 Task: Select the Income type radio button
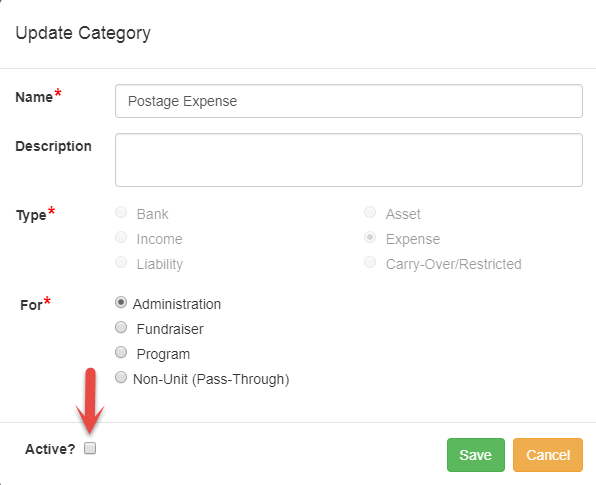tap(121, 238)
